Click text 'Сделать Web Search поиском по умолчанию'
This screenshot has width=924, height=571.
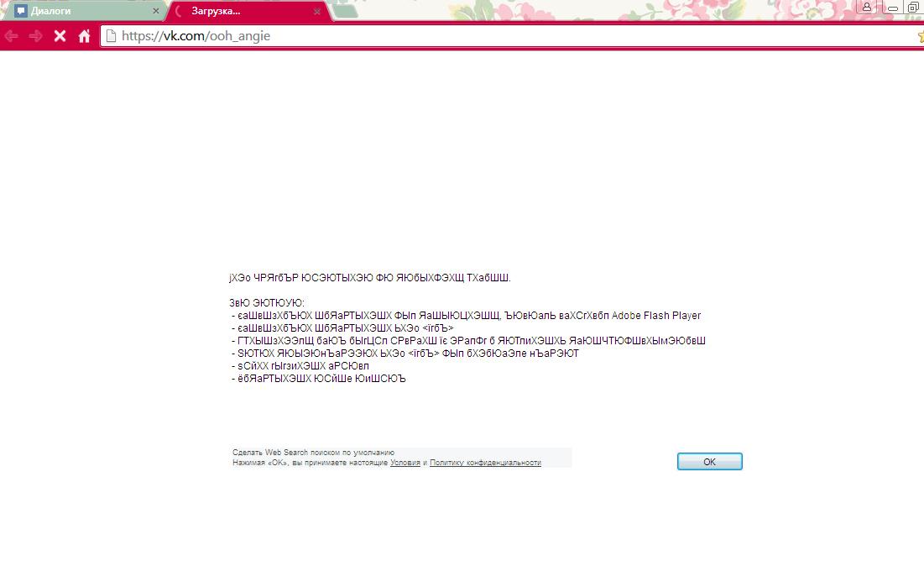click(313, 453)
